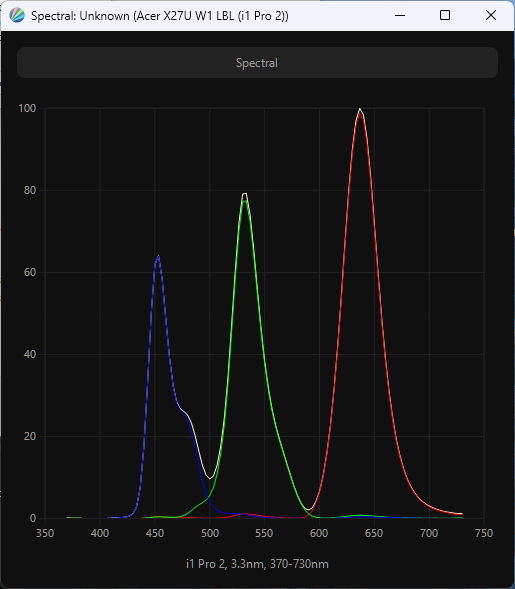Click the caption 'i1 Pro 2, 3.3nm, 370-730nm'
Image resolution: width=515 pixels, height=589 pixels.
257,564
